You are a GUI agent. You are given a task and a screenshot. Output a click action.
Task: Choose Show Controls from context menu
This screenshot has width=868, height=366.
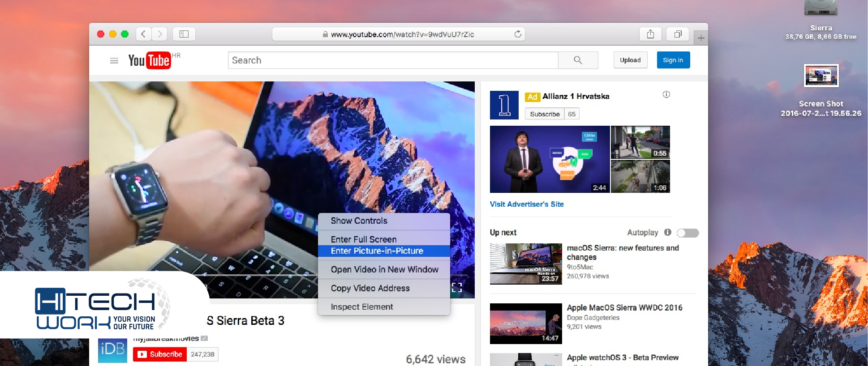point(384,221)
